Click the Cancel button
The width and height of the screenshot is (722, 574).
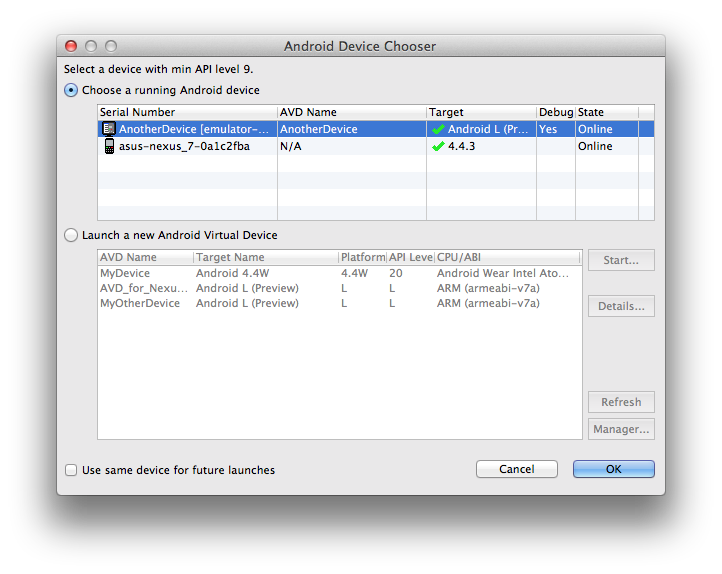[517, 469]
